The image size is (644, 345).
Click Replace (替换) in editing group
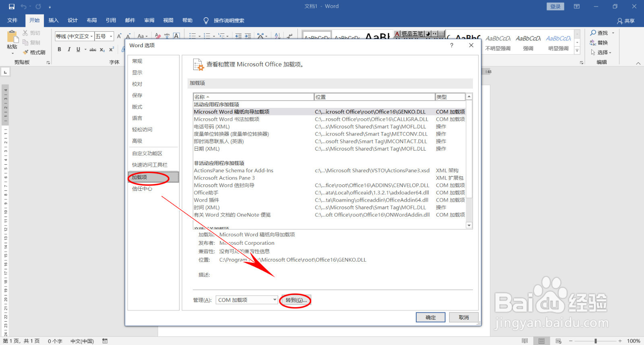pyautogui.click(x=599, y=43)
